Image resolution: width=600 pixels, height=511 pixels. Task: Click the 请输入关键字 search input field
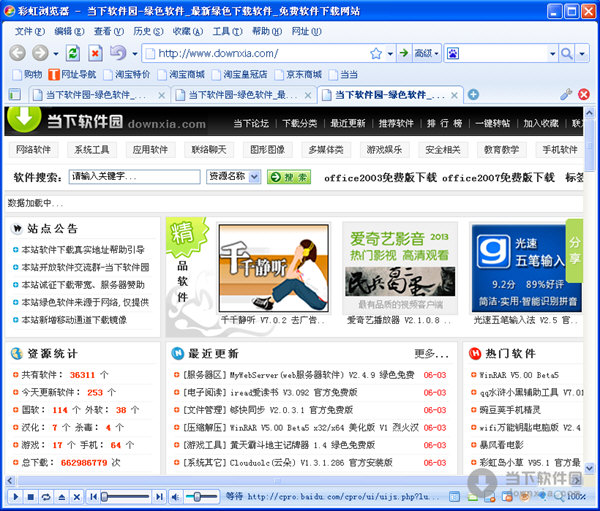point(134,177)
